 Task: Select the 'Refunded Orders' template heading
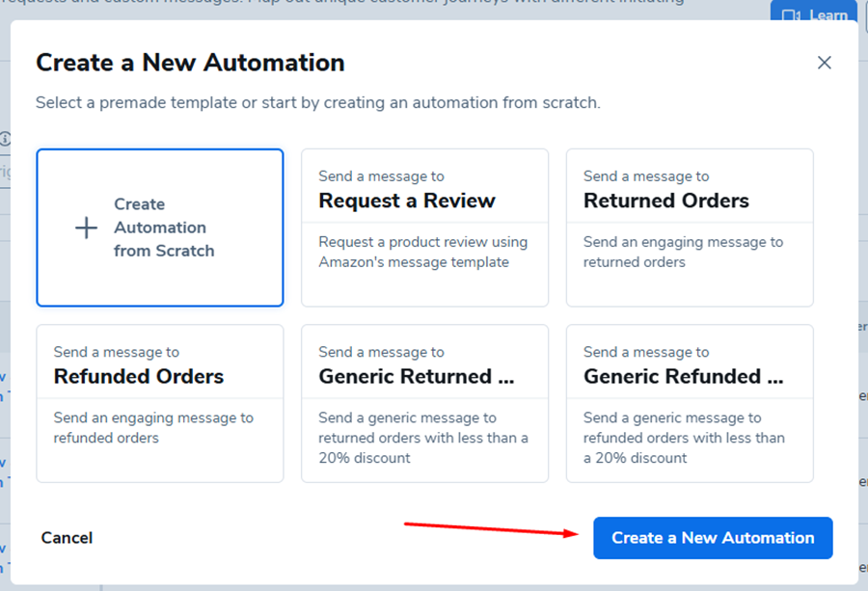point(139,376)
